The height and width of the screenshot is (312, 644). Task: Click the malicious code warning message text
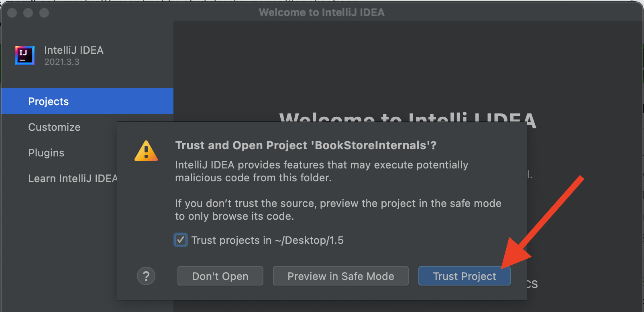(321, 171)
